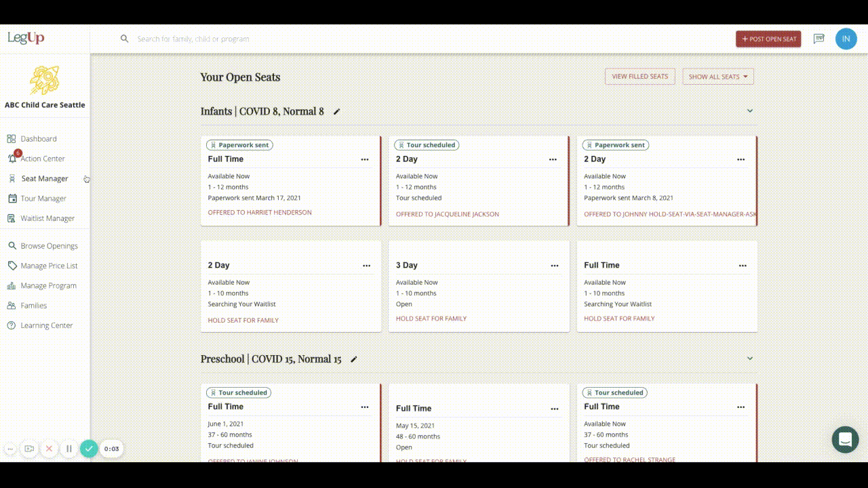This screenshot has width=868, height=488.
Task: Open the Show All Seats dropdown
Action: (x=718, y=77)
